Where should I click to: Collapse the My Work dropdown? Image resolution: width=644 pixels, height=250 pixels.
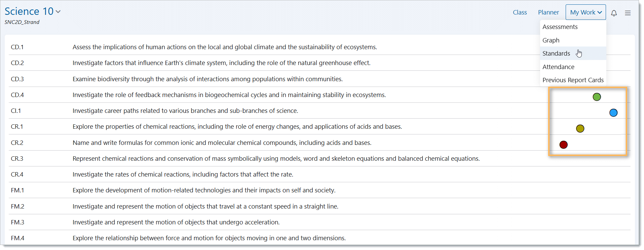coord(585,12)
